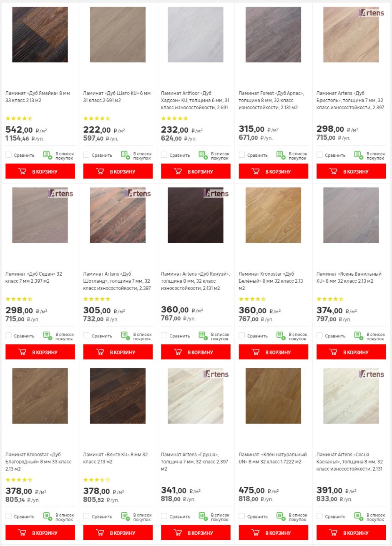Click shopping list icon for «Венге KU»
This screenshot has height=546, width=392.
pyautogui.click(x=126, y=516)
